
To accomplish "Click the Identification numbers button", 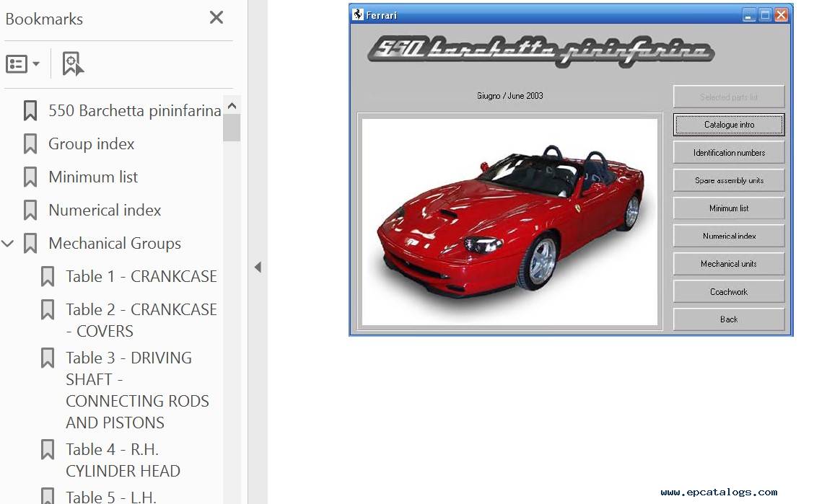I will [729, 152].
